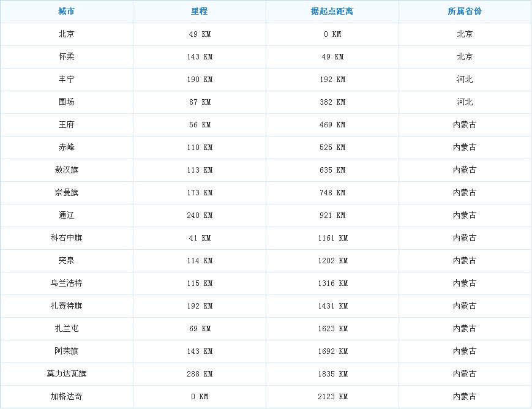The width and height of the screenshot is (532, 409).
Task: Click the city name 丰宁
Action: [66, 80]
